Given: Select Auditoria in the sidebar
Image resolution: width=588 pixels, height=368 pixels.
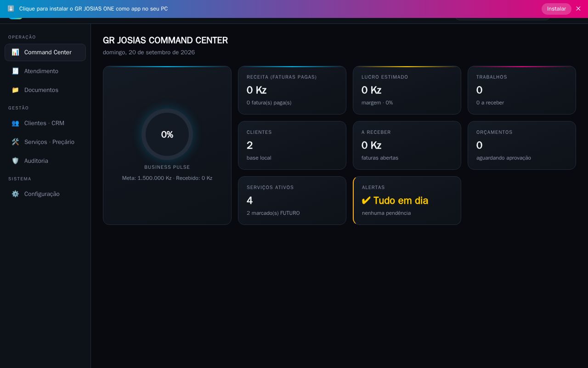Looking at the screenshot, I should pos(45,161).
